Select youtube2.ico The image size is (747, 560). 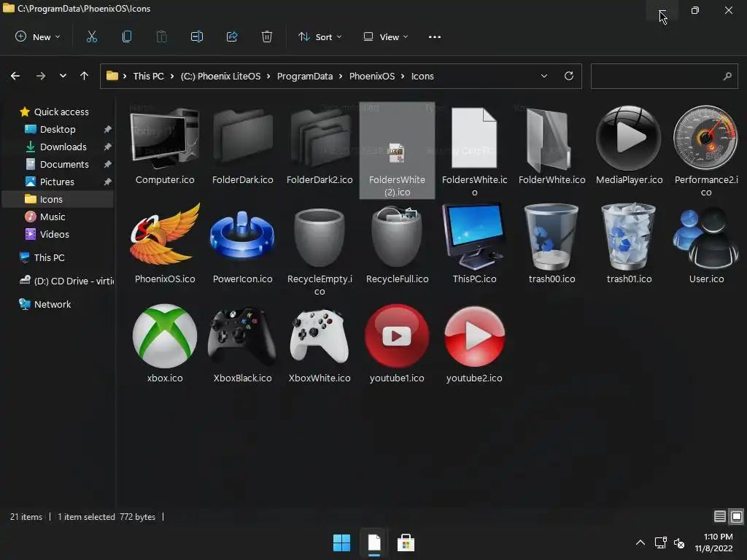click(474, 343)
